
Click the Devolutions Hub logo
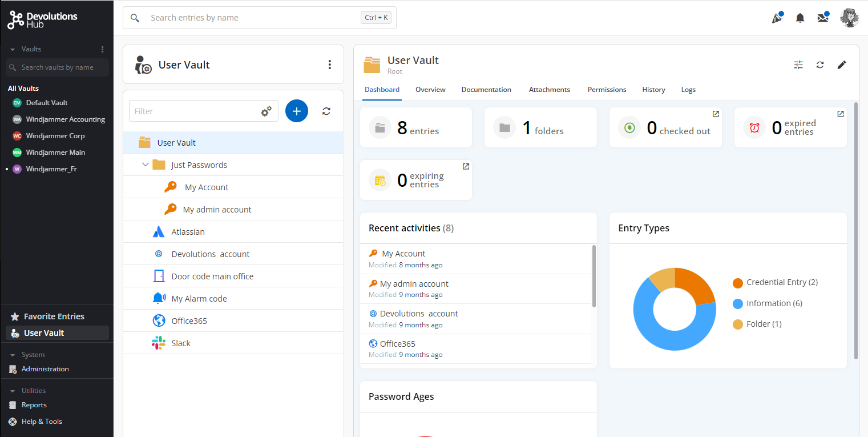click(42, 20)
